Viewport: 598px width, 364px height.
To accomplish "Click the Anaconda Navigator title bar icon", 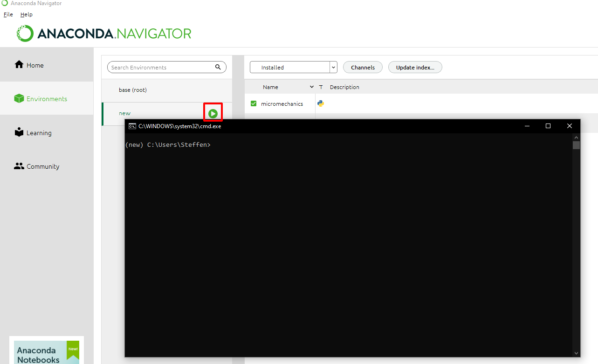I will (5, 3).
